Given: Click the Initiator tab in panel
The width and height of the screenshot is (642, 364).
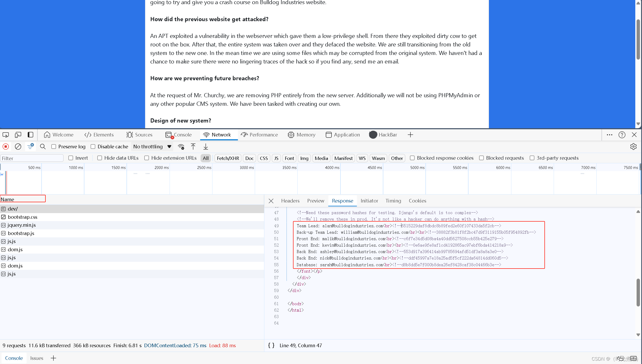Looking at the screenshot, I should point(369,200).
